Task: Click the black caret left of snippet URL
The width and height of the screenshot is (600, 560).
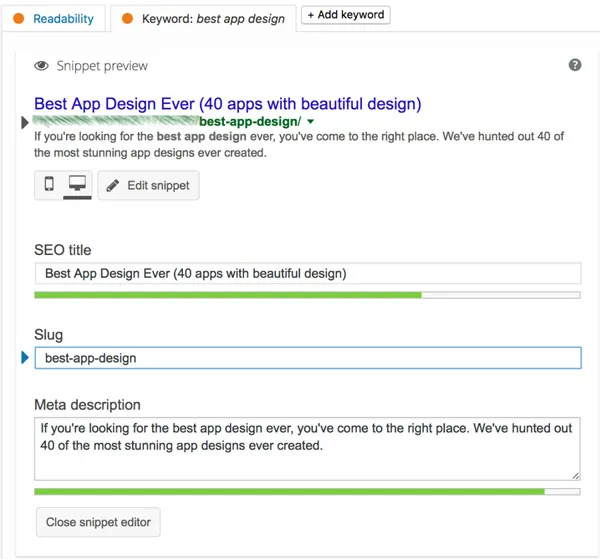Action: click(26, 122)
